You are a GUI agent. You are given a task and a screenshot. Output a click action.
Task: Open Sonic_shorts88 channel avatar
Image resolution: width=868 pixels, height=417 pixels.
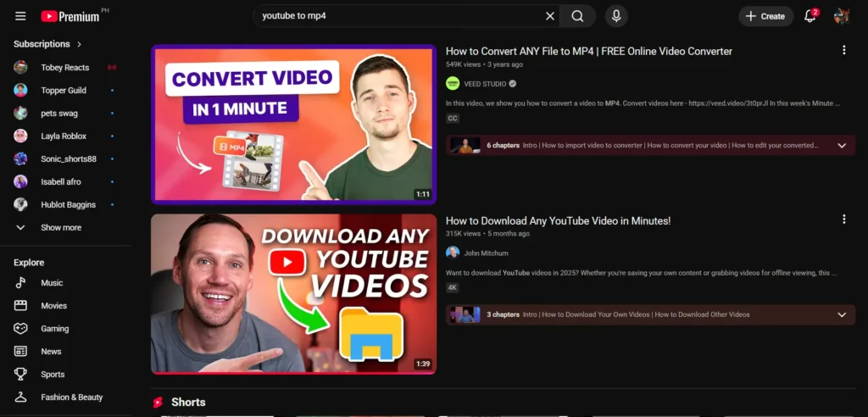[x=20, y=159]
